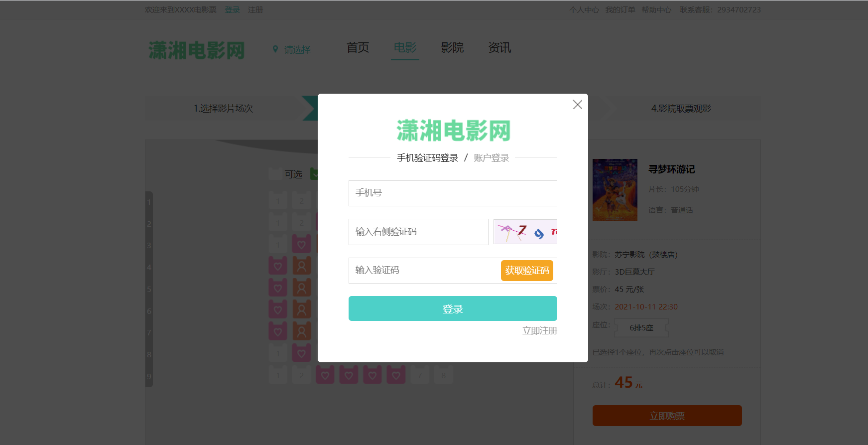Click the orange person seat in row 5
Image resolution: width=868 pixels, height=445 pixels.
(301, 288)
